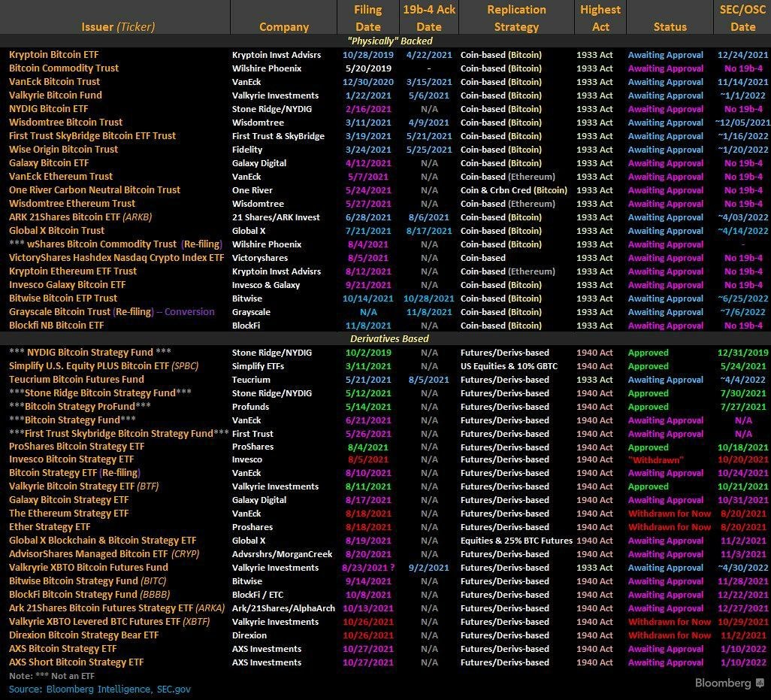The width and height of the screenshot is (771, 700).
Task: Click Wise Origin Bitcoin Trust issuer name
Action: tap(63, 149)
